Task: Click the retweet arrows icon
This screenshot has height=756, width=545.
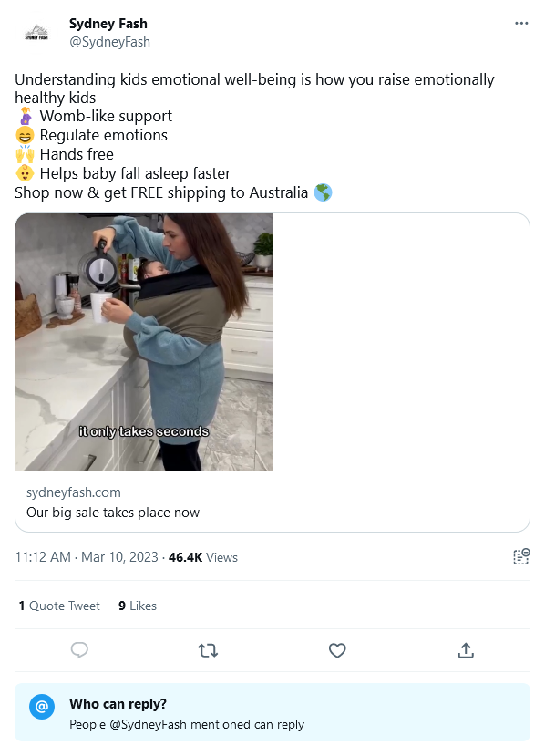Action: (208, 650)
